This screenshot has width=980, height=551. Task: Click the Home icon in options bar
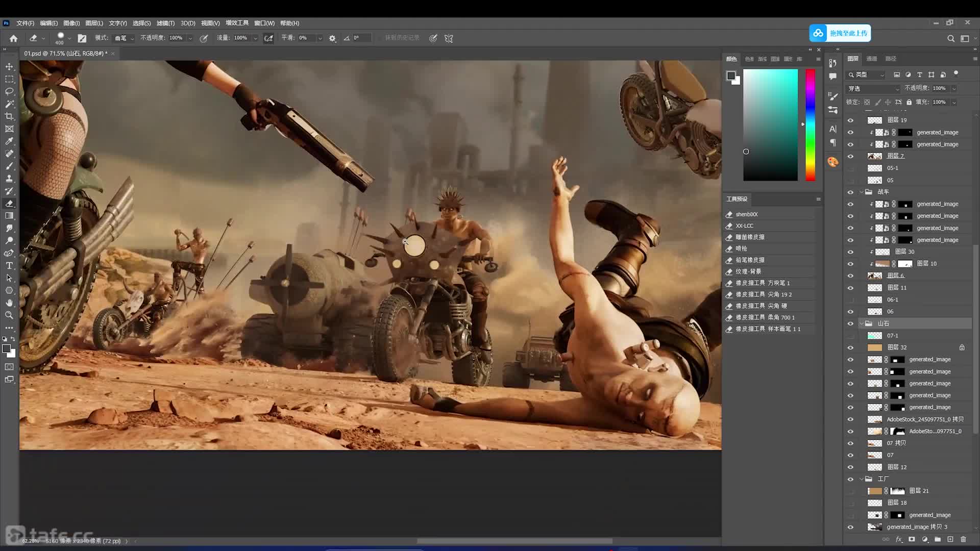coord(14,38)
